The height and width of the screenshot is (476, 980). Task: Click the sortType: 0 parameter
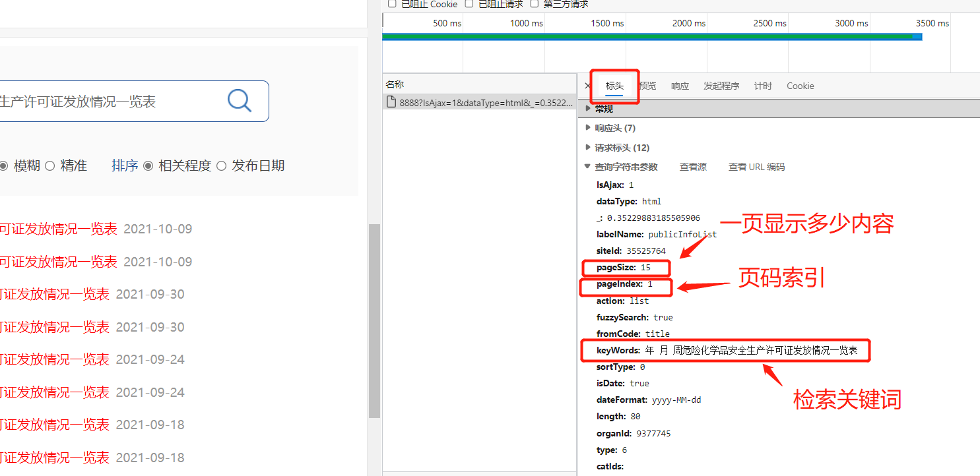point(620,367)
